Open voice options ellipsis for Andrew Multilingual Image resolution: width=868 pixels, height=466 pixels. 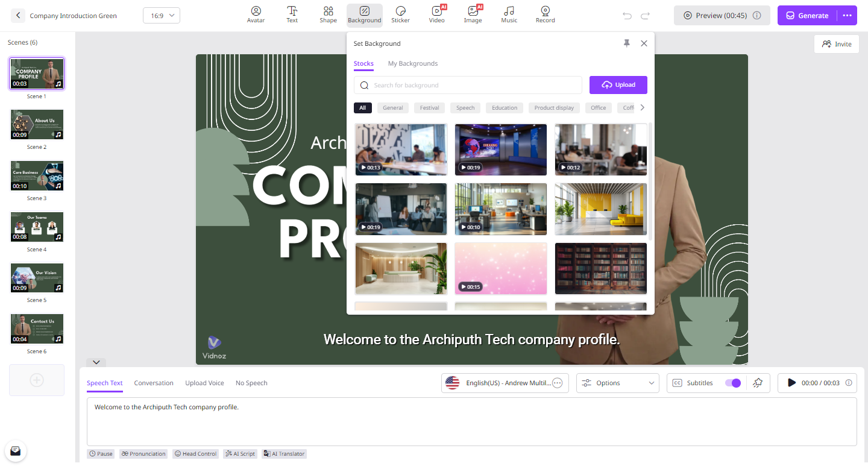(x=558, y=383)
